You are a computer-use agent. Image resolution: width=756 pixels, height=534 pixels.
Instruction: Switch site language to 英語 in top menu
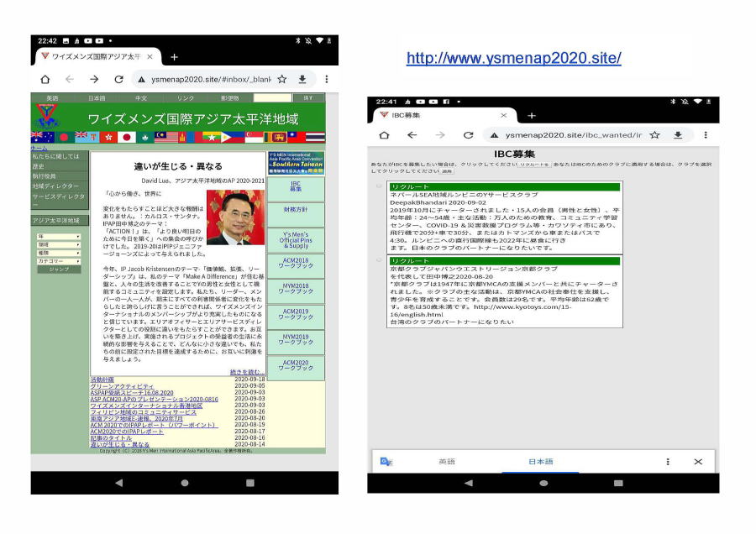point(52,98)
